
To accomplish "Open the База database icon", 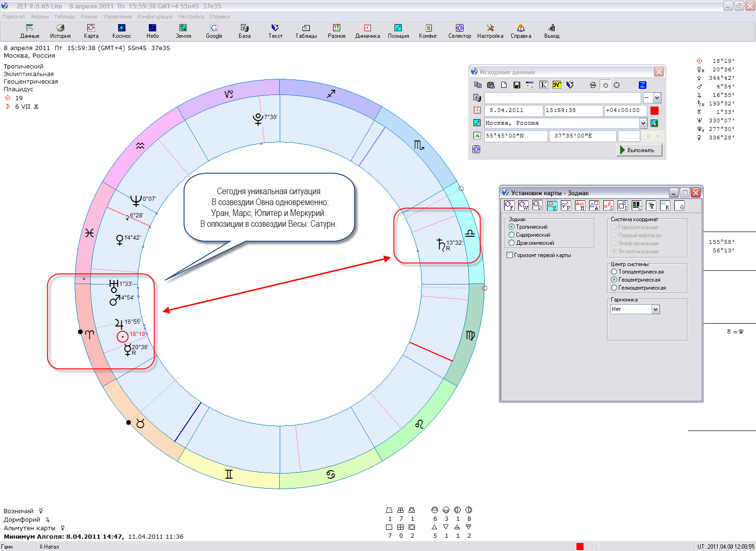I will [x=244, y=31].
